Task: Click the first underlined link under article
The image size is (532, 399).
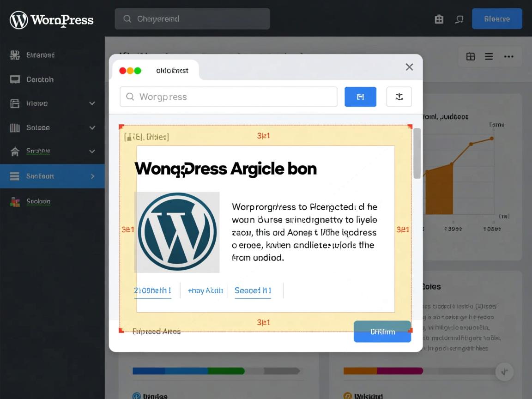Action: click(x=152, y=290)
